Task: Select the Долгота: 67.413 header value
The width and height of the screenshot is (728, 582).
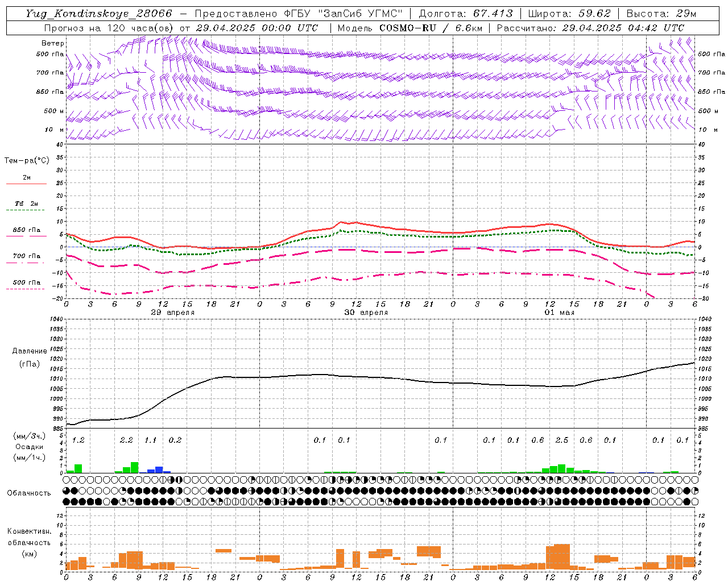Action: [x=466, y=14]
